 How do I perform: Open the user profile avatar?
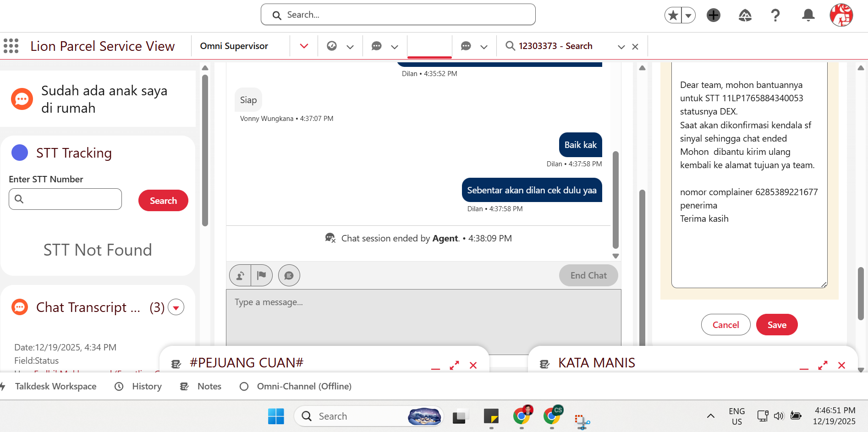tap(841, 15)
